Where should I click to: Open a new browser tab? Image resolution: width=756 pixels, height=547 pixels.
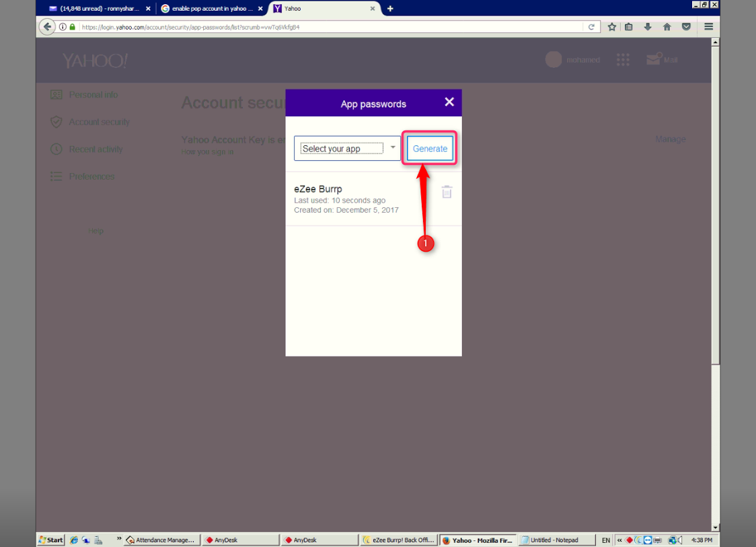tap(390, 8)
